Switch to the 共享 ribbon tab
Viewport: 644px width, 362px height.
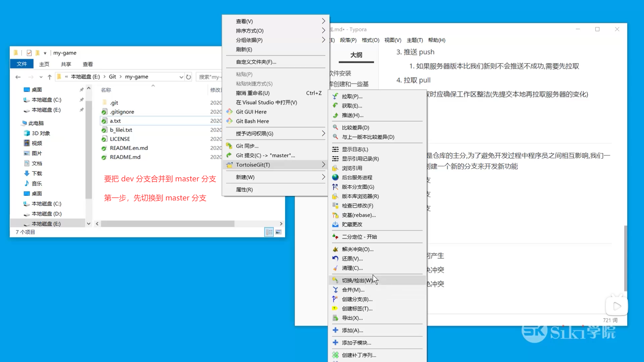click(66, 64)
